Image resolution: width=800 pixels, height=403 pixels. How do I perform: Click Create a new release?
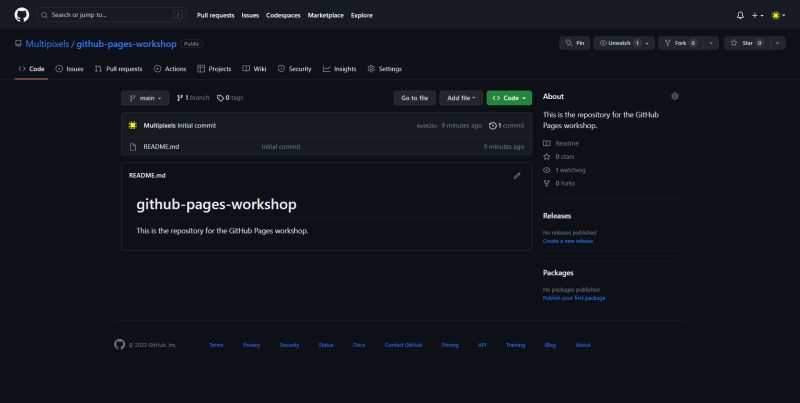[x=568, y=241]
